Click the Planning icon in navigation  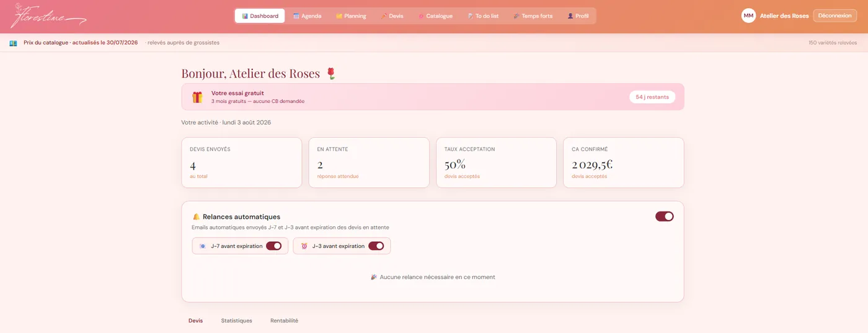pyautogui.click(x=339, y=16)
